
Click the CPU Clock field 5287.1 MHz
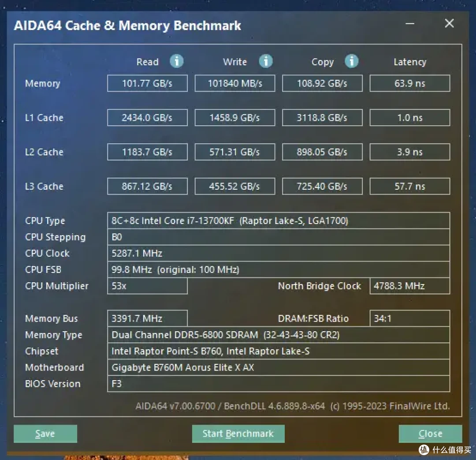click(x=279, y=253)
